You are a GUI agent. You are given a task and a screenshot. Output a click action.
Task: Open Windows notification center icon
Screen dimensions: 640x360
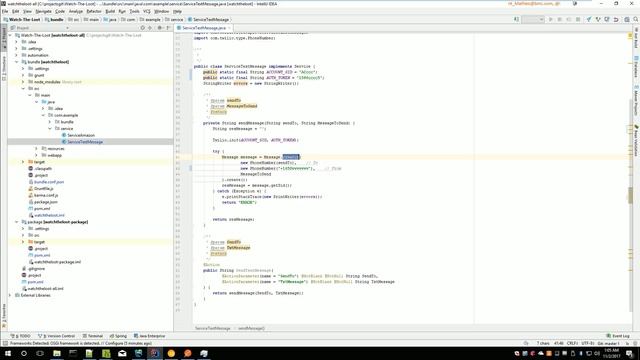click(x=629, y=353)
